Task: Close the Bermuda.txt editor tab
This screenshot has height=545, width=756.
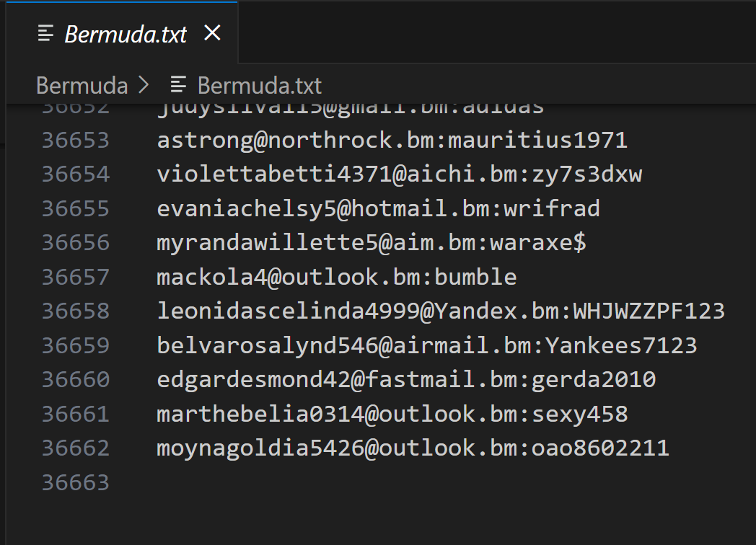Action: click(x=212, y=32)
